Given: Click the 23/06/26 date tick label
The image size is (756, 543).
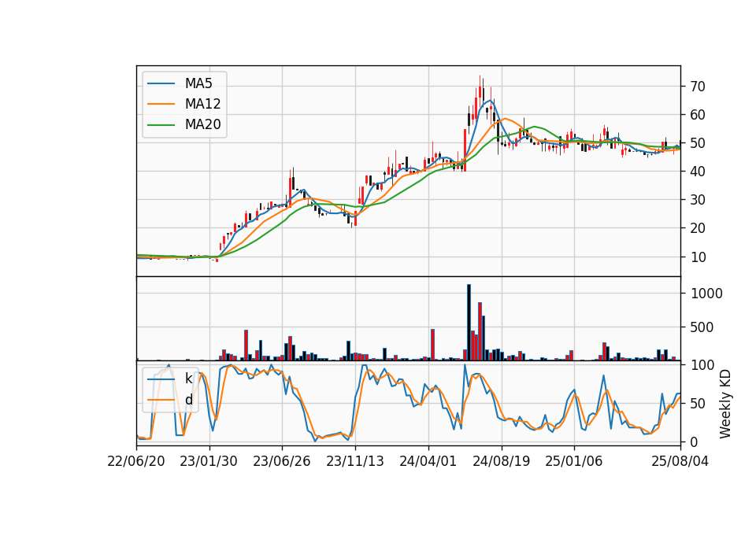Looking at the screenshot, I should [x=282, y=461].
